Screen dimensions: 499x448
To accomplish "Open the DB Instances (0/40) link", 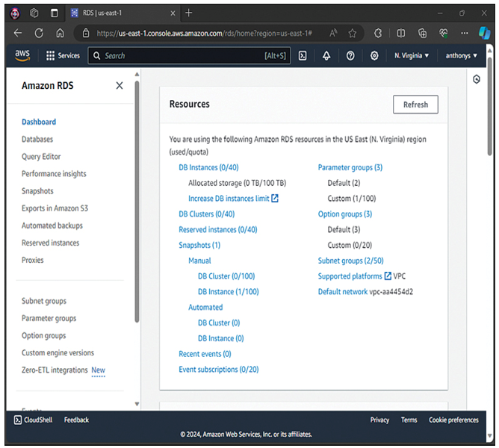I will 208,167.
